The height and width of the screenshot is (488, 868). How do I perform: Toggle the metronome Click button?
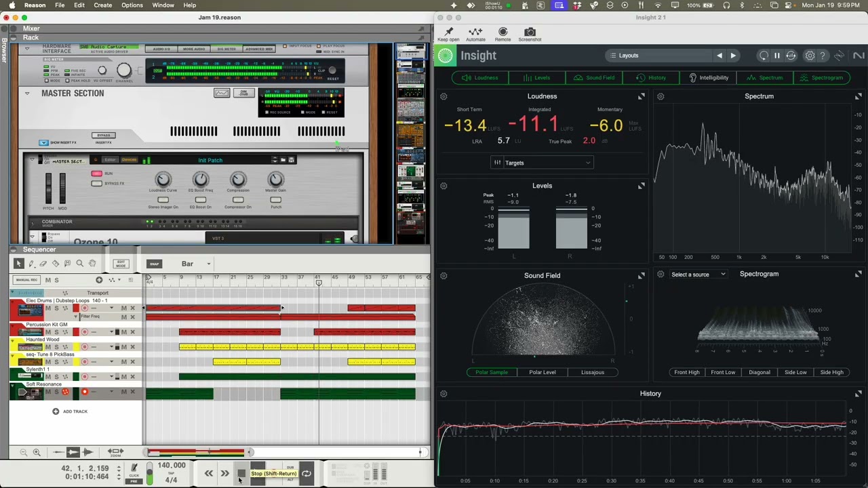click(134, 468)
